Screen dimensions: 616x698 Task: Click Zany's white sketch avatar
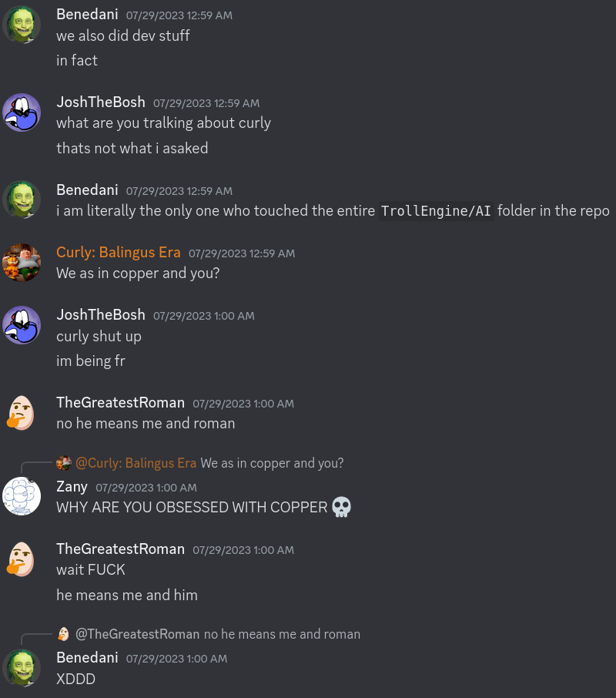[22, 496]
